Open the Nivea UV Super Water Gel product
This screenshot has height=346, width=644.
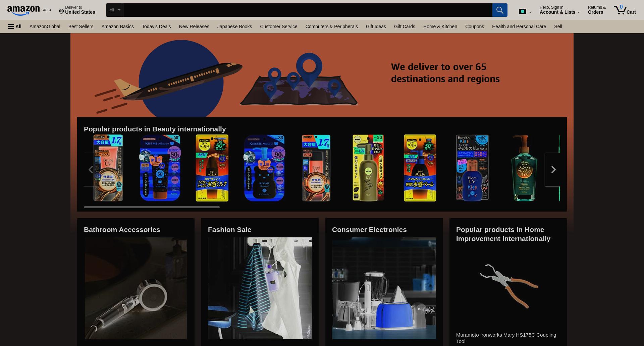point(368,168)
